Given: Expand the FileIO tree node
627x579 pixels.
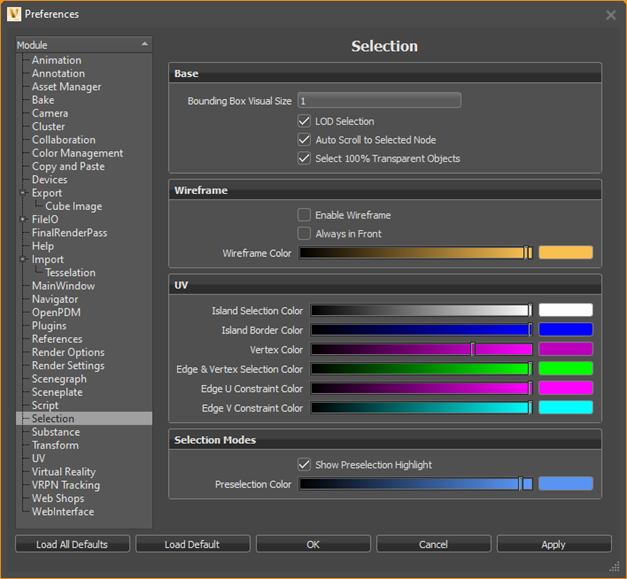Looking at the screenshot, I should (22, 219).
